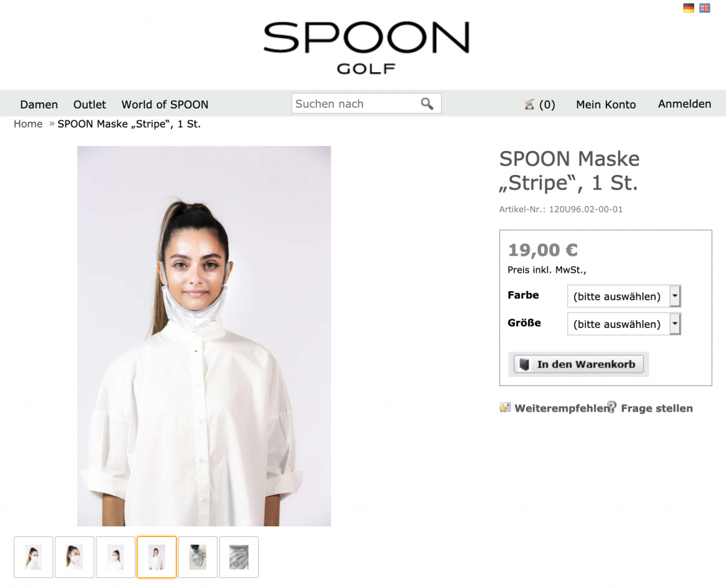Select the first product thumbnail
Image resolution: width=726 pixels, height=588 pixels.
click(x=33, y=557)
